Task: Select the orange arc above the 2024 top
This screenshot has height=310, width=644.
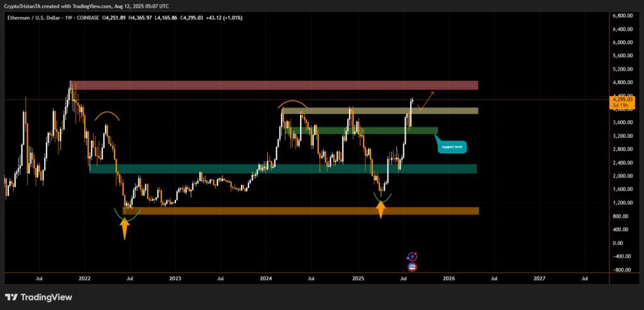Action: coord(293,104)
